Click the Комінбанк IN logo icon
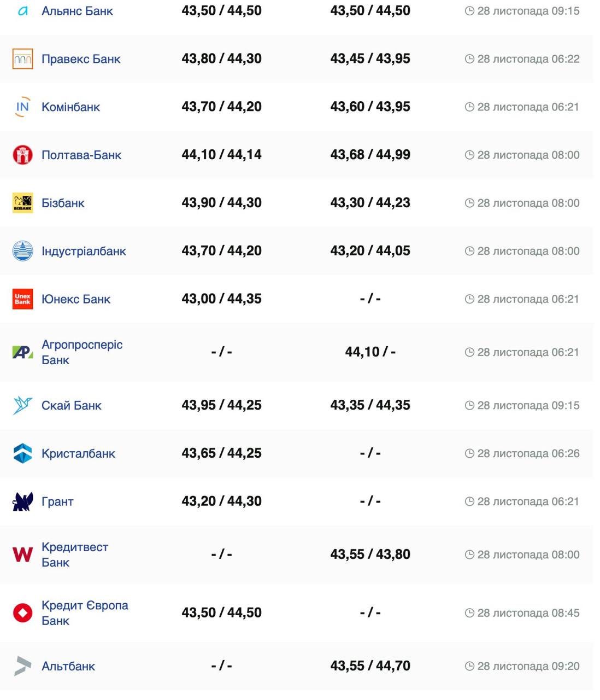 pyautogui.click(x=23, y=107)
